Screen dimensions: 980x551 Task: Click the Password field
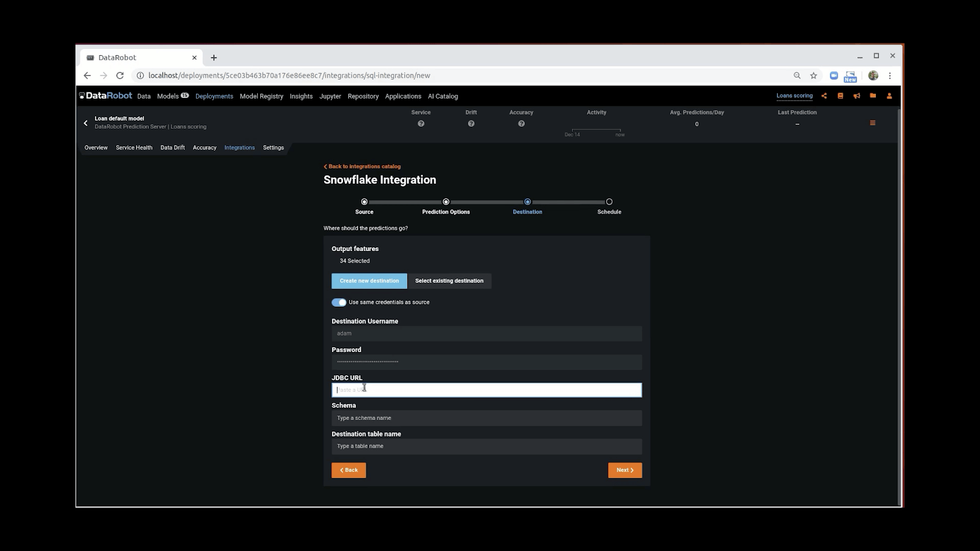(487, 362)
